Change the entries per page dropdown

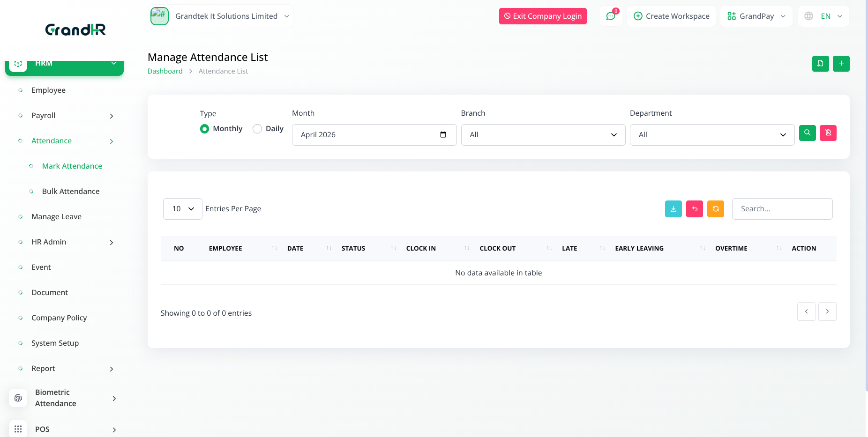183,209
